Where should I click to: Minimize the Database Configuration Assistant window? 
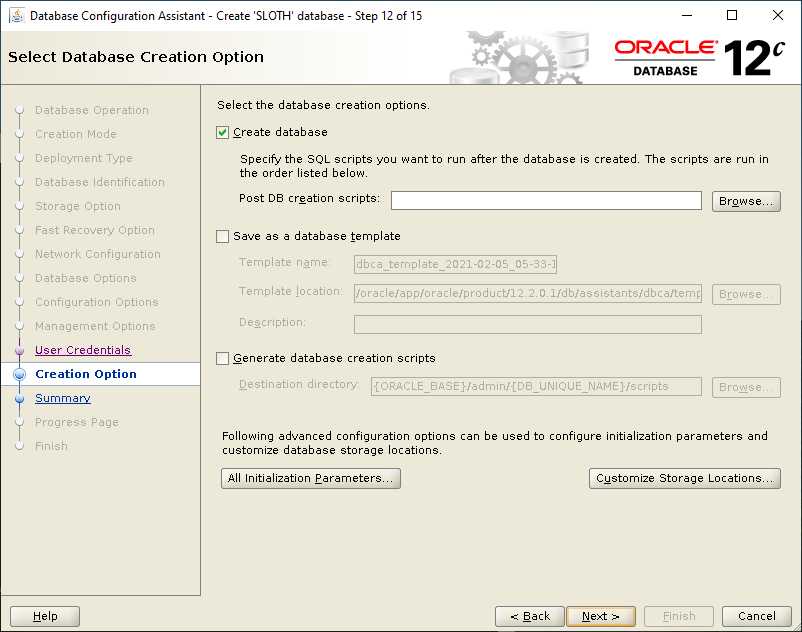pyautogui.click(x=687, y=15)
